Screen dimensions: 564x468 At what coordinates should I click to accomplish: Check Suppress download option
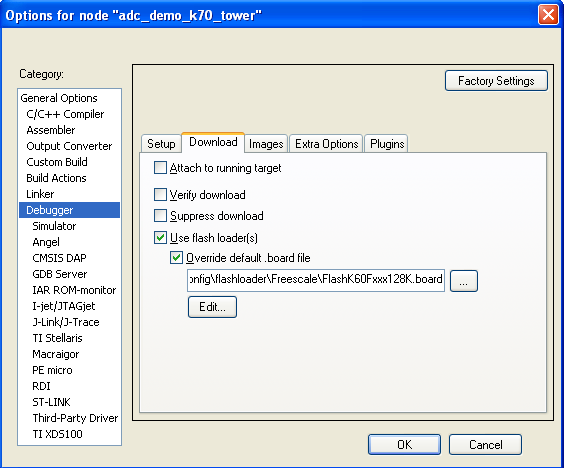click(160, 216)
